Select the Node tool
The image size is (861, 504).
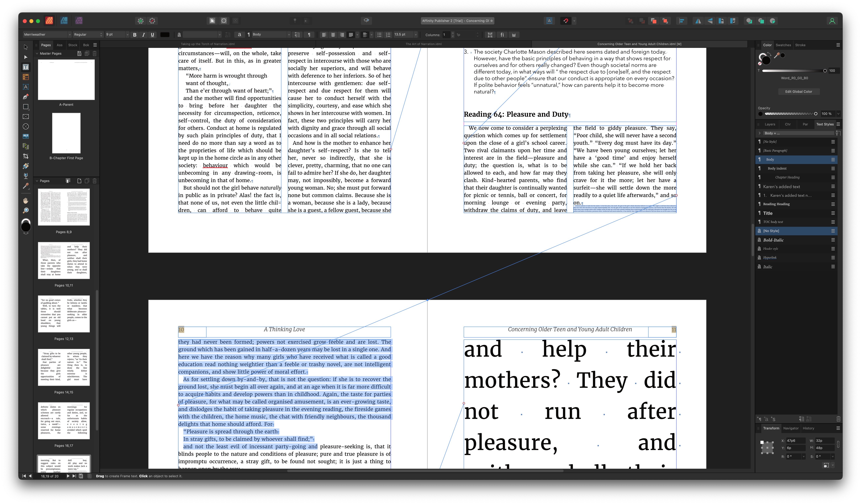point(26,57)
